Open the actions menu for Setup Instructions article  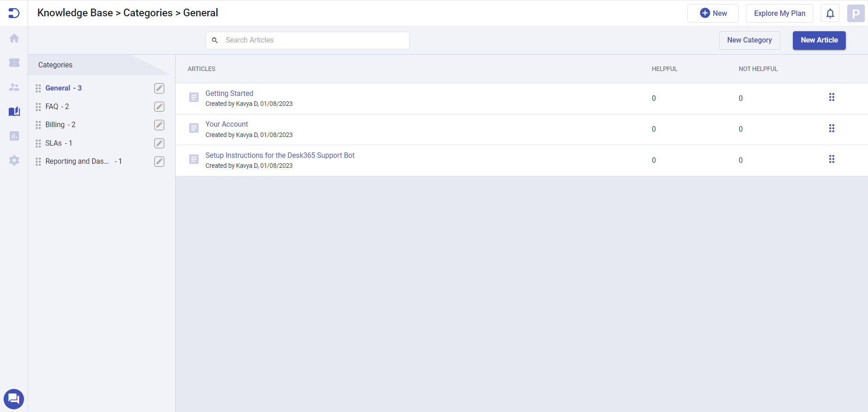click(832, 159)
